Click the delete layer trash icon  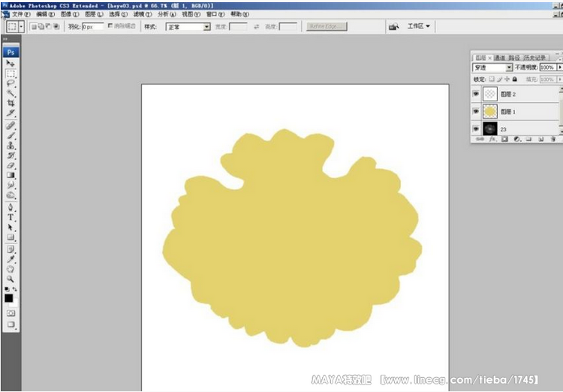(x=553, y=139)
